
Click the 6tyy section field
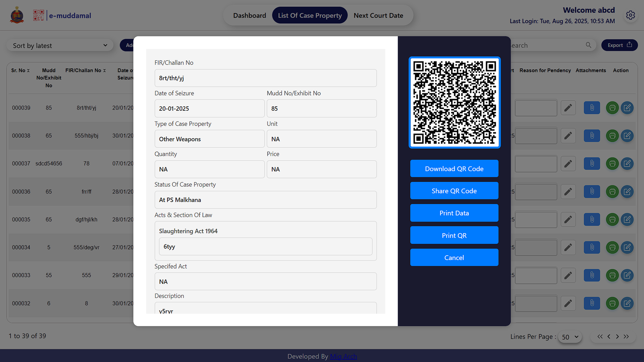[265, 246]
